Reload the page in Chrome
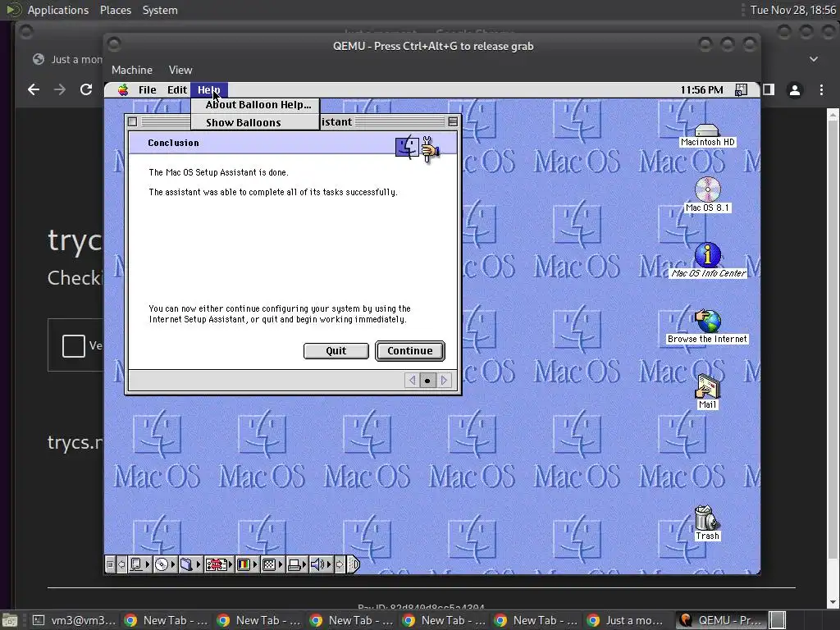The image size is (840, 630). tap(86, 89)
